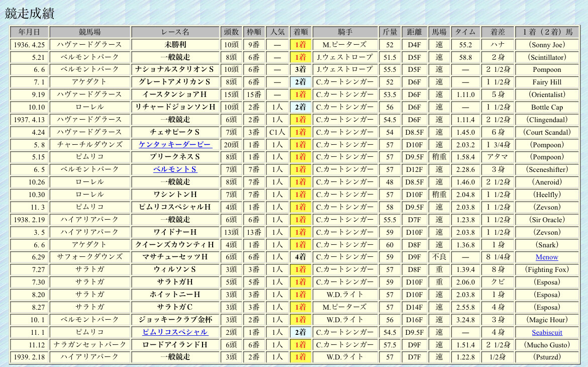
Task: Select the グレートアメリカンS race cell
Action: tap(175, 82)
